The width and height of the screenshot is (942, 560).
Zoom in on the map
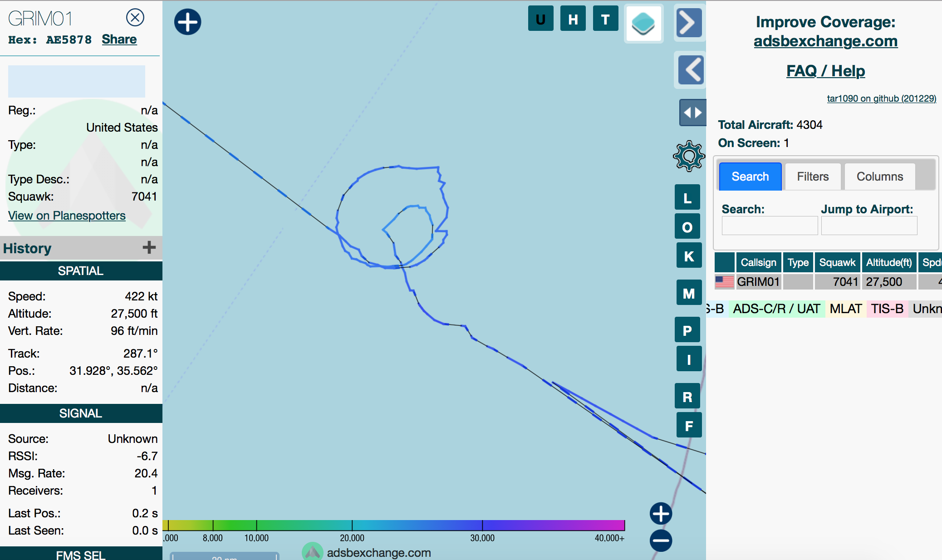(x=661, y=514)
